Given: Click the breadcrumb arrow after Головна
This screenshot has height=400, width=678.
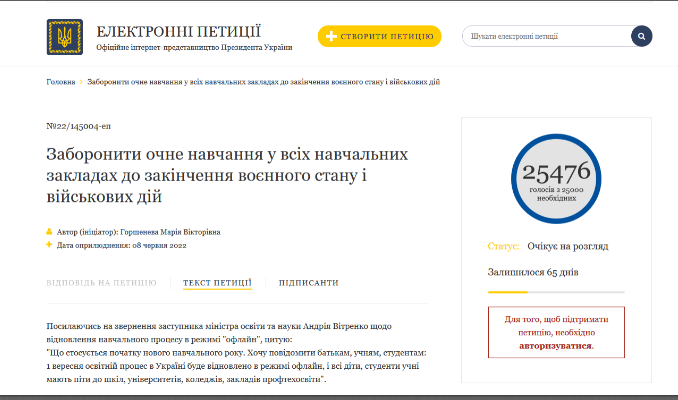Looking at the screenshot, I should click(x=81, y=81).
